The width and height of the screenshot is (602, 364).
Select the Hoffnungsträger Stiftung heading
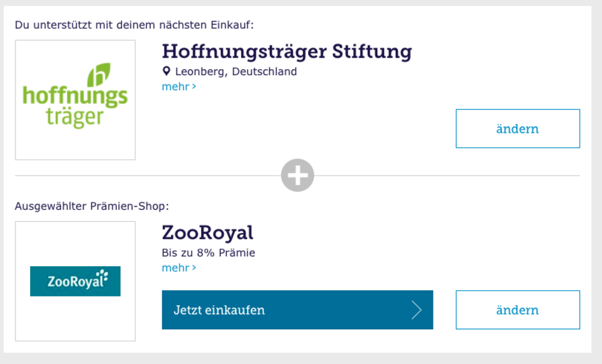(287, 52)
